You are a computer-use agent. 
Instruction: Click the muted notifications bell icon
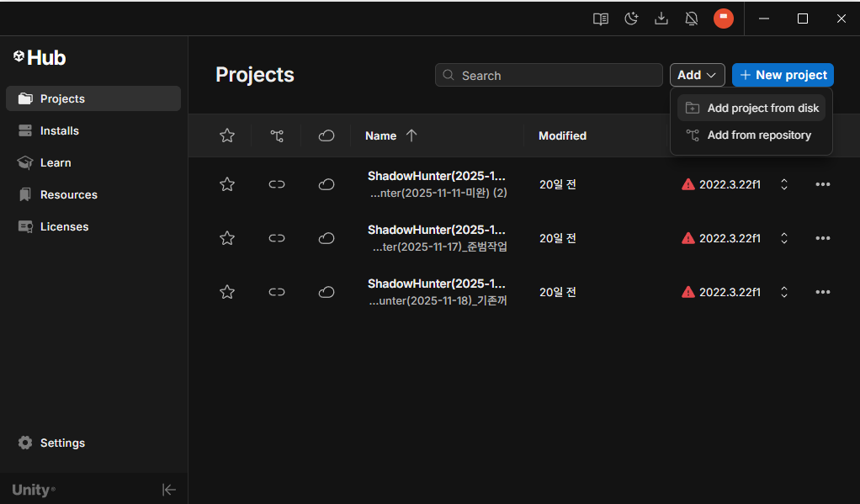pyautogui.click(x=692, y=19)
